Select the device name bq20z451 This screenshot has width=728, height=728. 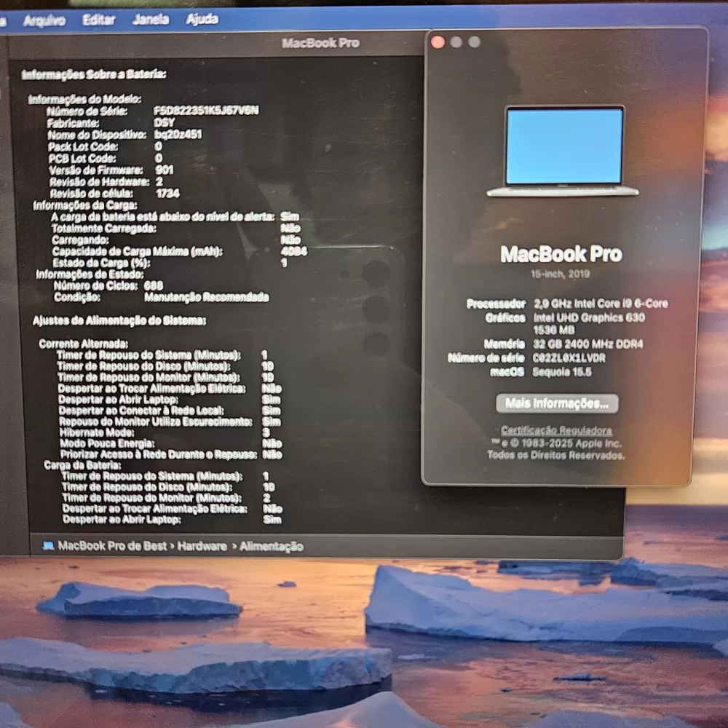(178, 135)
